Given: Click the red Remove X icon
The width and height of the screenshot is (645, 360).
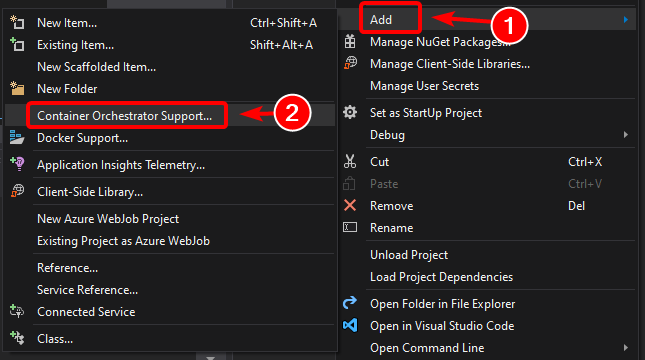Looking at the screenshot, I should 350,205.
